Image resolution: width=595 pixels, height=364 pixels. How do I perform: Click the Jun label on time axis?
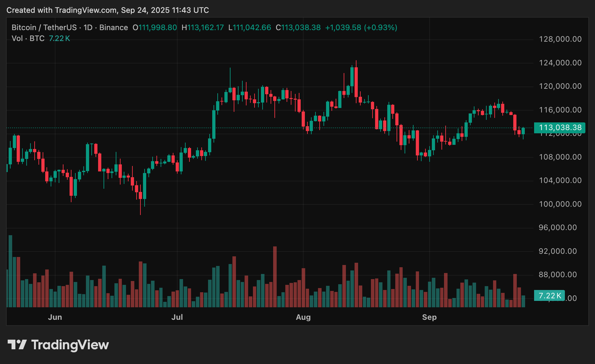(x=55, y=317)
